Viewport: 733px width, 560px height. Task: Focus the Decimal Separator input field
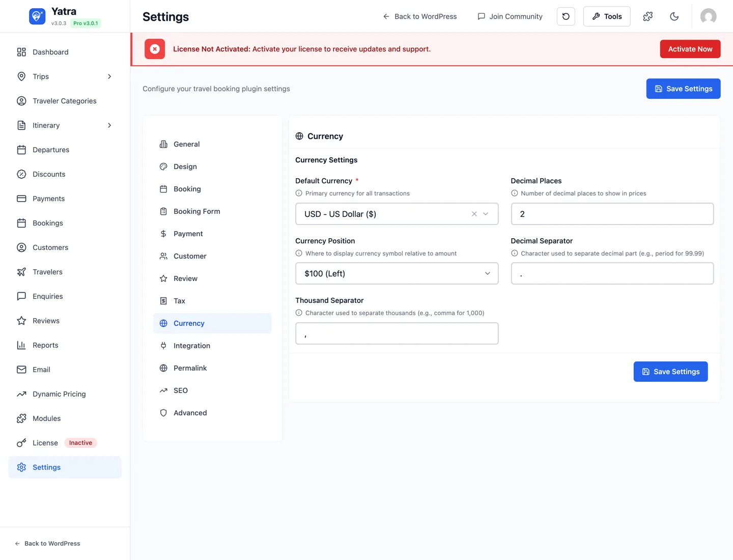click(612, 273)
